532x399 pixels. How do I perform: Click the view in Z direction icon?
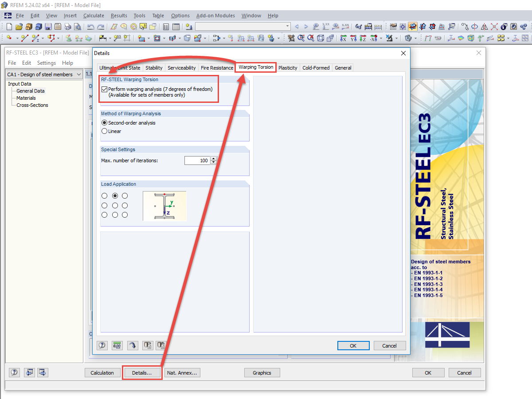(364, 38)
